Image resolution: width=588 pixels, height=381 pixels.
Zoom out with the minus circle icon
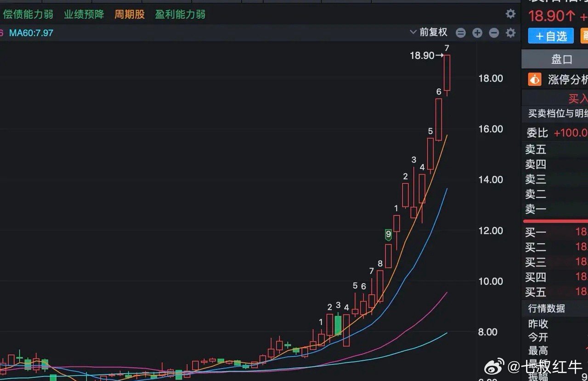[494, 33]
